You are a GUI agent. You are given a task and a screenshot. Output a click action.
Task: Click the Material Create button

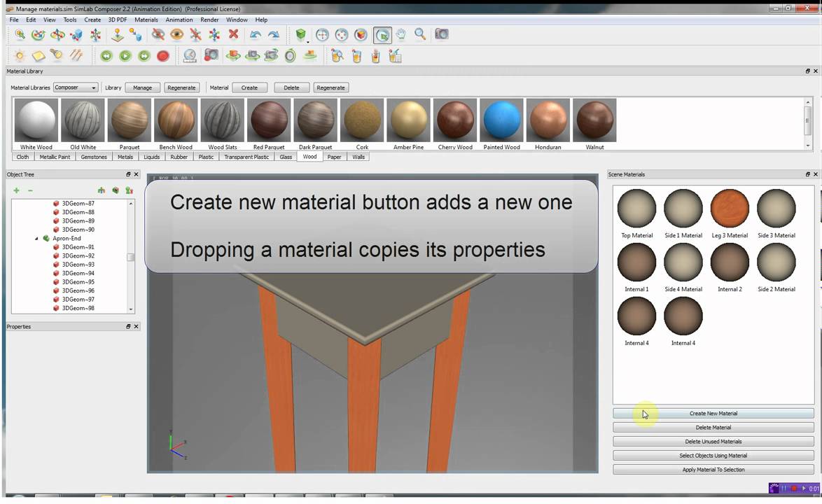(x=249, y=87)
